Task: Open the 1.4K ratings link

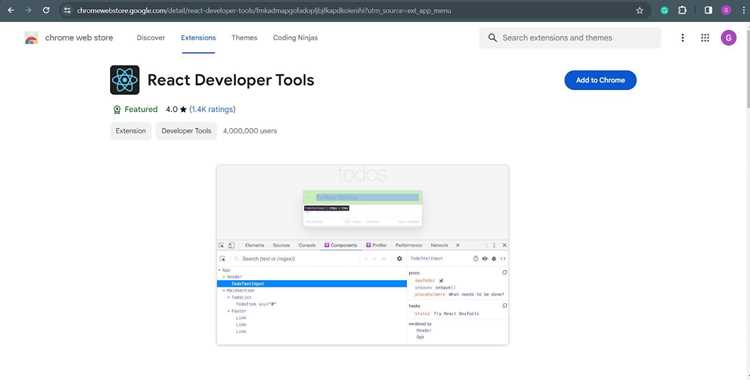Action: tap(212, 110)
